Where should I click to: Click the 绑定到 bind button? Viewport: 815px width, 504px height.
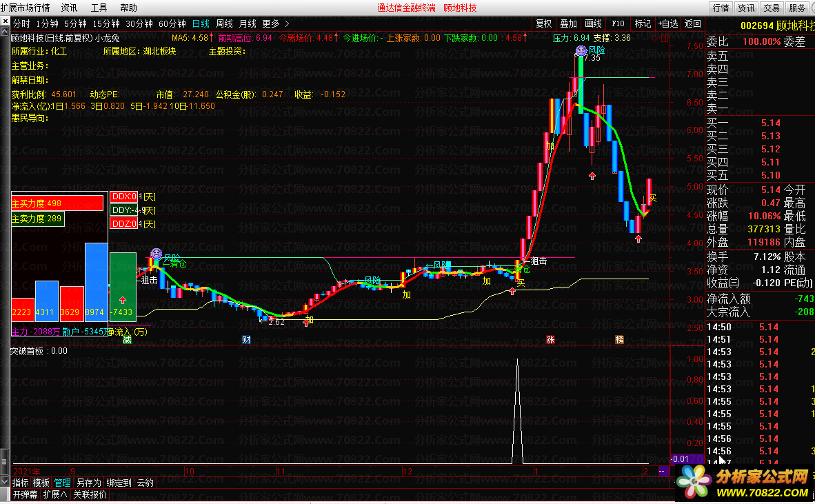119,483
